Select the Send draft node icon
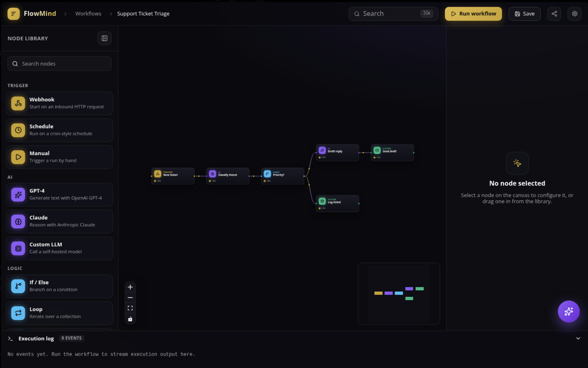The height and width of the screenshot is (368, 588). 377,150
